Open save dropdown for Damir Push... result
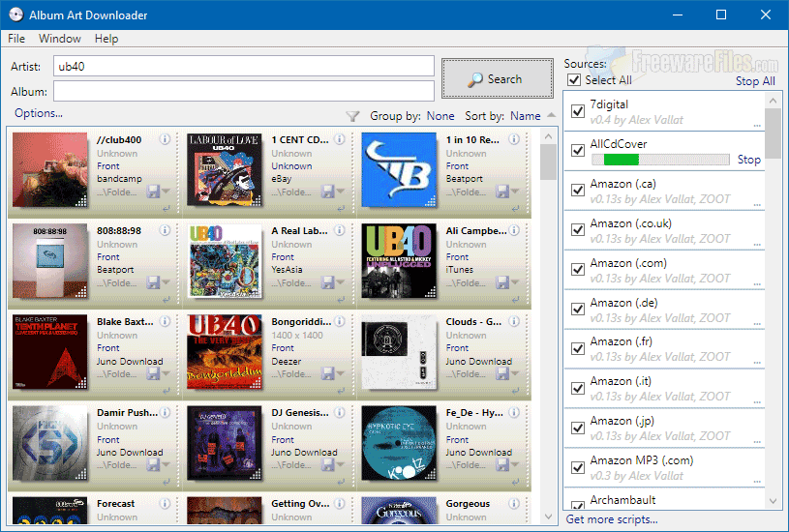 [x=167, y=464]
